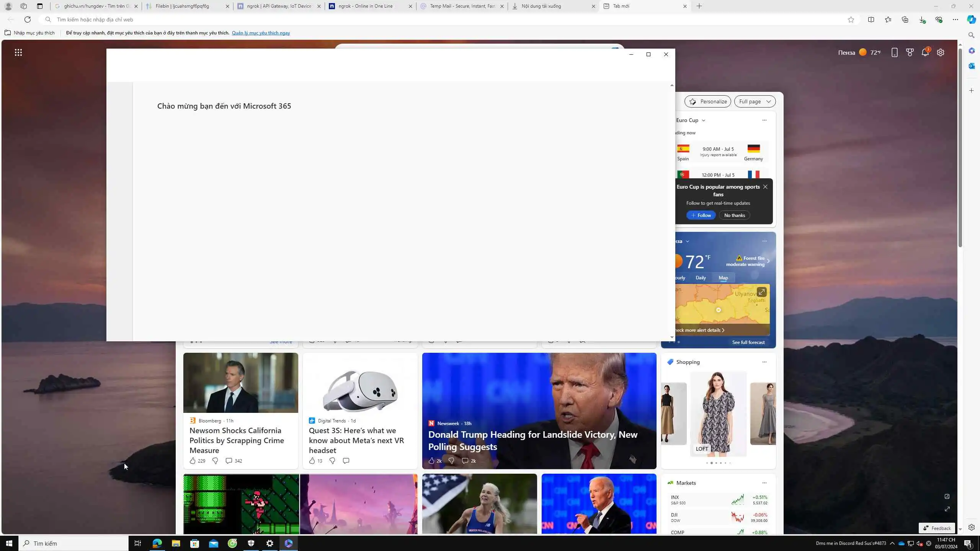This screenshot has width=980, height=551.
Task: Open the Downloads toolbar icon
Action: click(922, 20)
